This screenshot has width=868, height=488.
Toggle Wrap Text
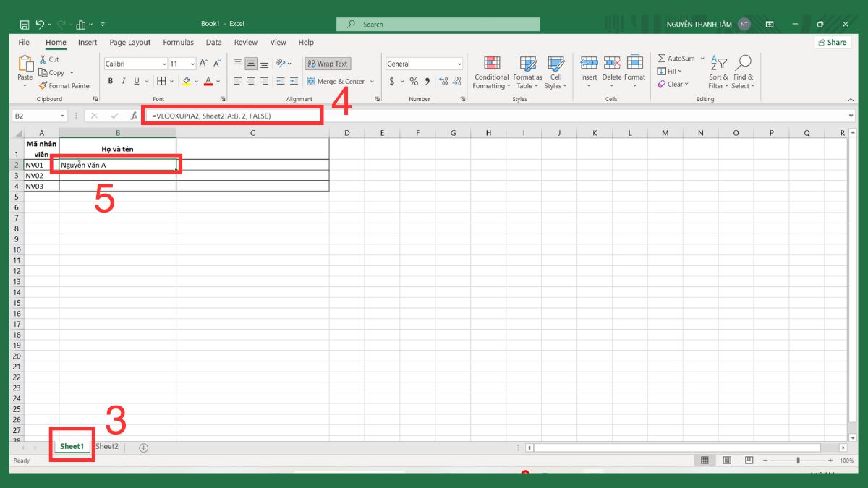point(328,64)
